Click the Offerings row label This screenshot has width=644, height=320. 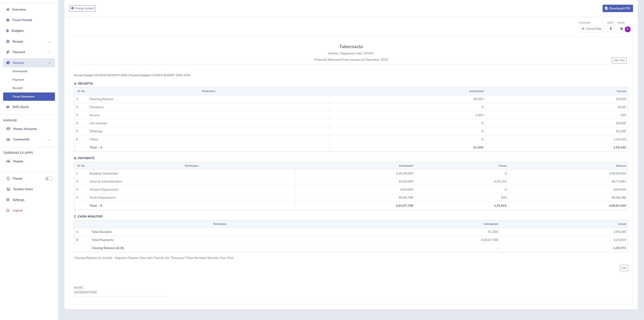(x=96, y=131)
